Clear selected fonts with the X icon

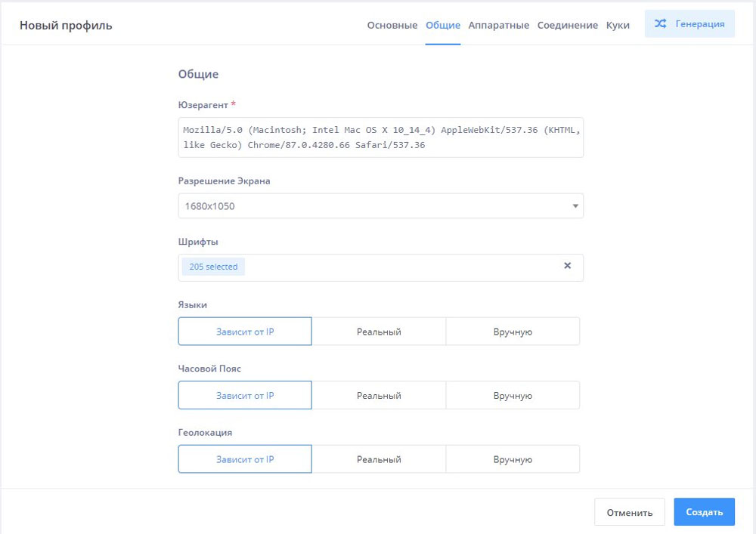(x=568, y=266)
